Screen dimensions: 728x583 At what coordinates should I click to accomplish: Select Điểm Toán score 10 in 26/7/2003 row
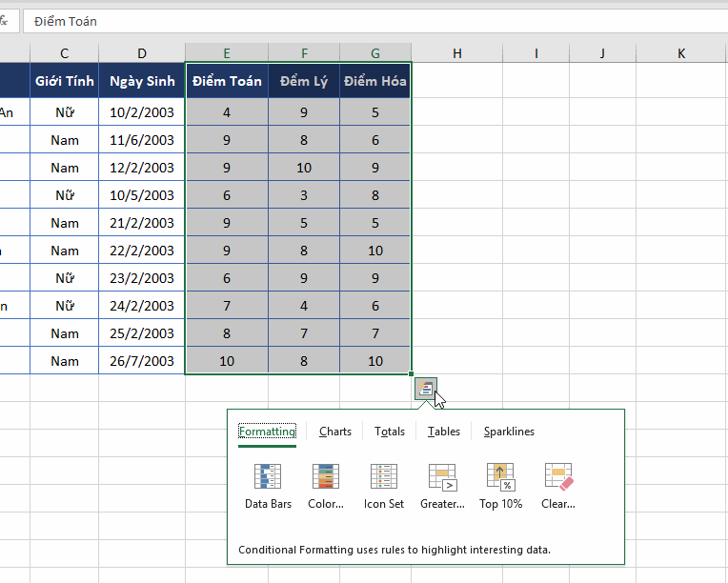pyautogui.click(x=227, y=361)
